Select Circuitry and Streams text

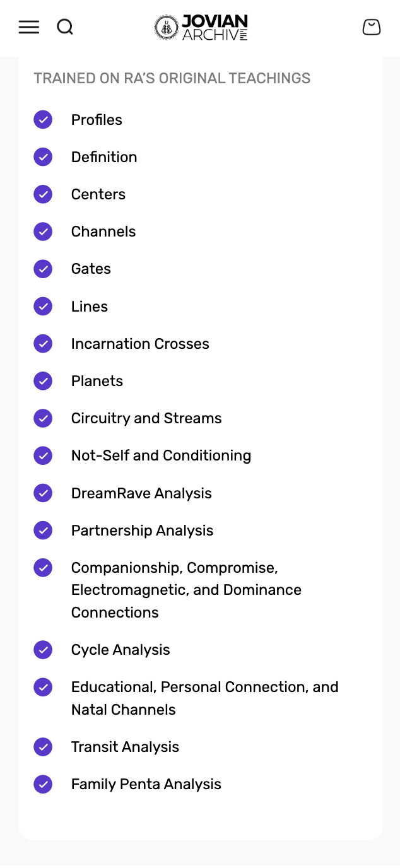click(x=146, y=418)
